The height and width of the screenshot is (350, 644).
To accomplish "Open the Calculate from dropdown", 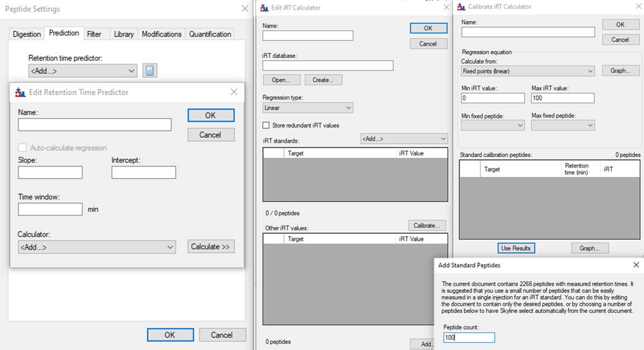I will click(x=528, y=71).
